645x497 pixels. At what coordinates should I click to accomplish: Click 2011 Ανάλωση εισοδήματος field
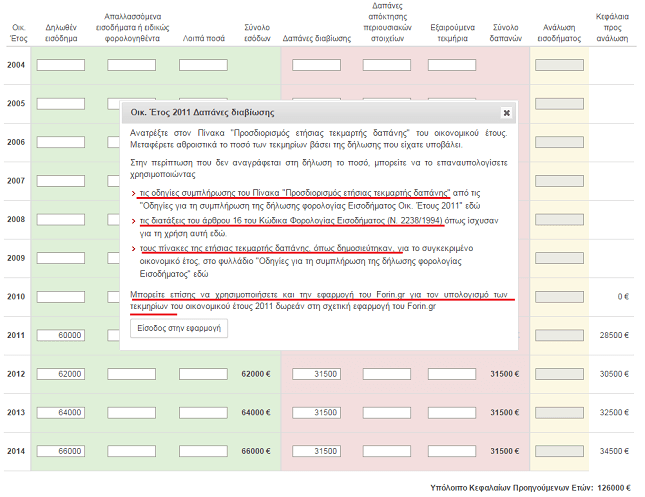559,335
